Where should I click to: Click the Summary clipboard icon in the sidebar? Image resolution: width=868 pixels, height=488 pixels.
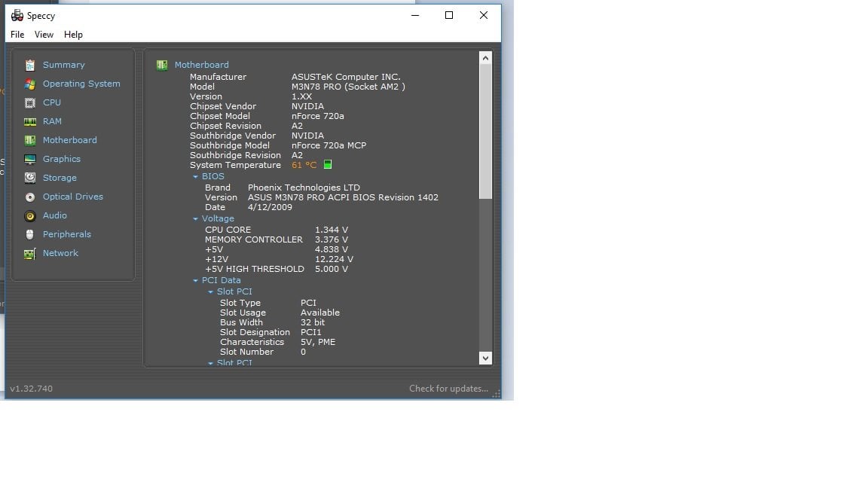tap(30, 66)
